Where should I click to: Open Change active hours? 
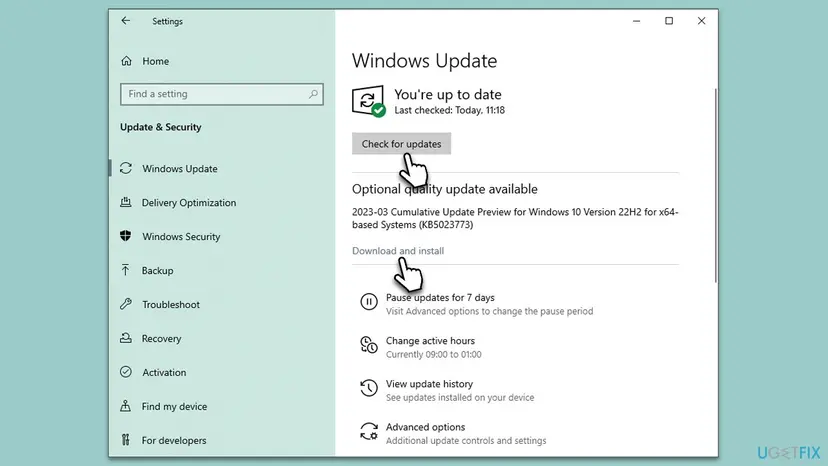click(x=430, y=341)
